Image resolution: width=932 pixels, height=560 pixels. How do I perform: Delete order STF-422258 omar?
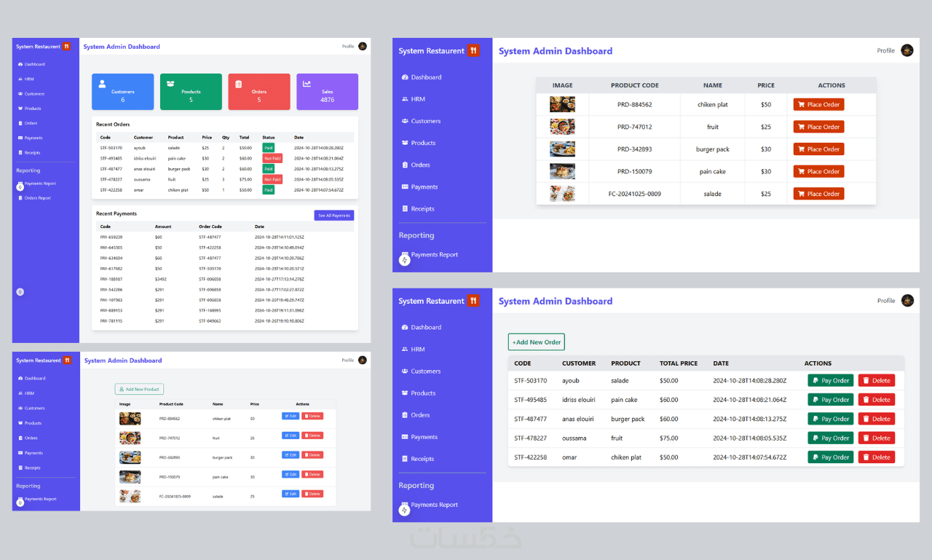click(877, 457)
